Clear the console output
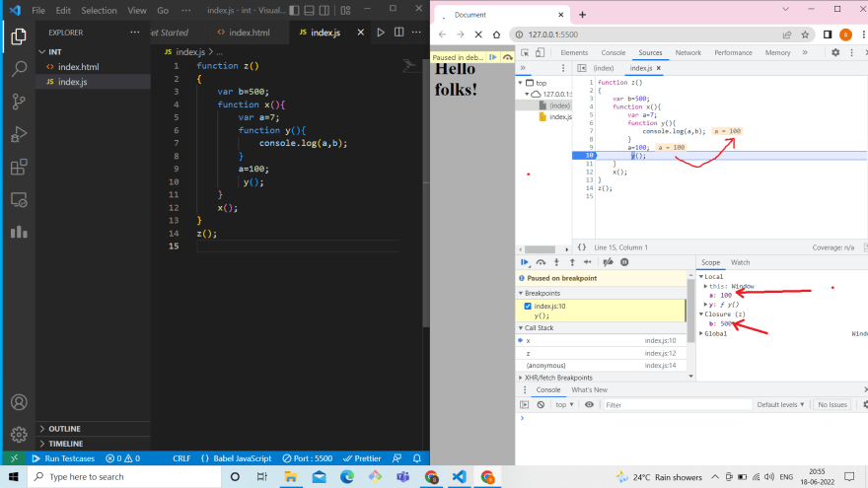Screen dimensions: 868x488 [541, 405]
